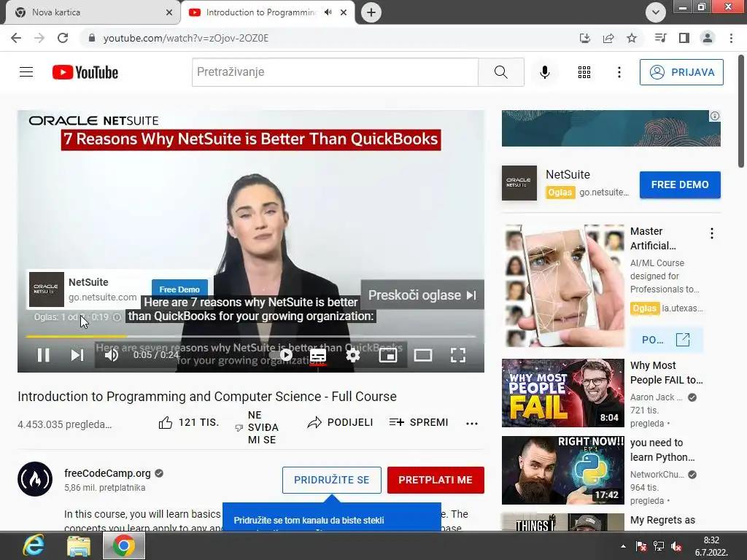Start voice search with microphone icon
Image resolution: width=747 pixels, height=560 pixels.
(x=544, y=72)
